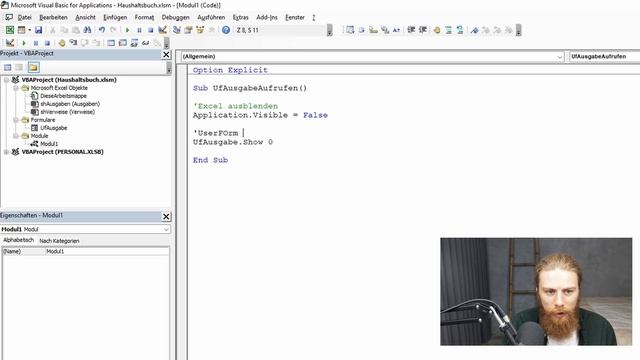Toggle bookmark flag in edit toolbar
The width and height of the screenshot is (640, 360).
[x=474, y=30]
